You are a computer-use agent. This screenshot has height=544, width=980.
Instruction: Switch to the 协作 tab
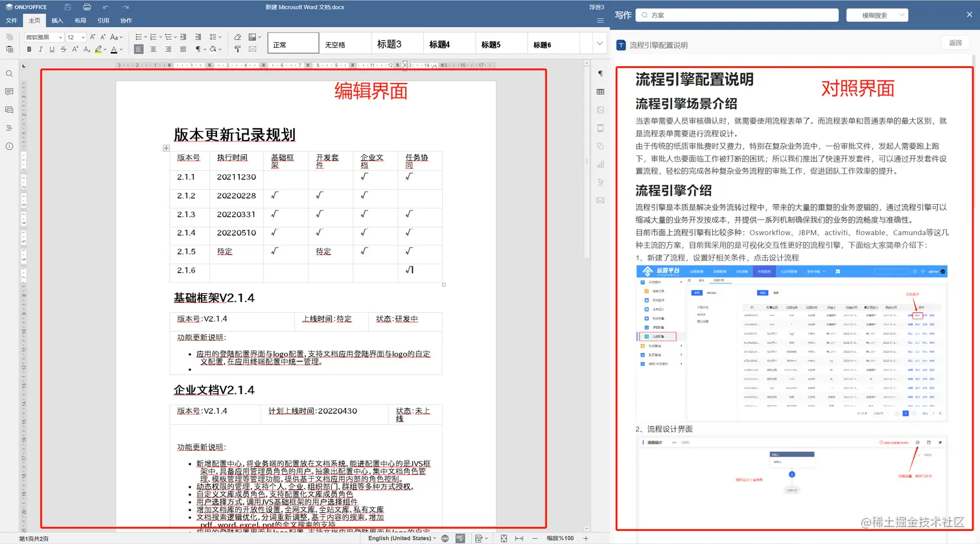pyautogui.click(x=126, y=21)
